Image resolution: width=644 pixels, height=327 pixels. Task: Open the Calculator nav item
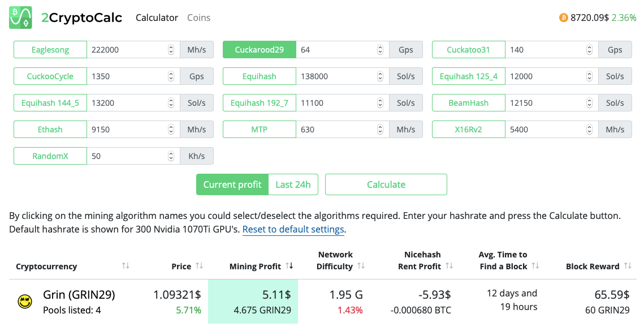tap(157, 18)
